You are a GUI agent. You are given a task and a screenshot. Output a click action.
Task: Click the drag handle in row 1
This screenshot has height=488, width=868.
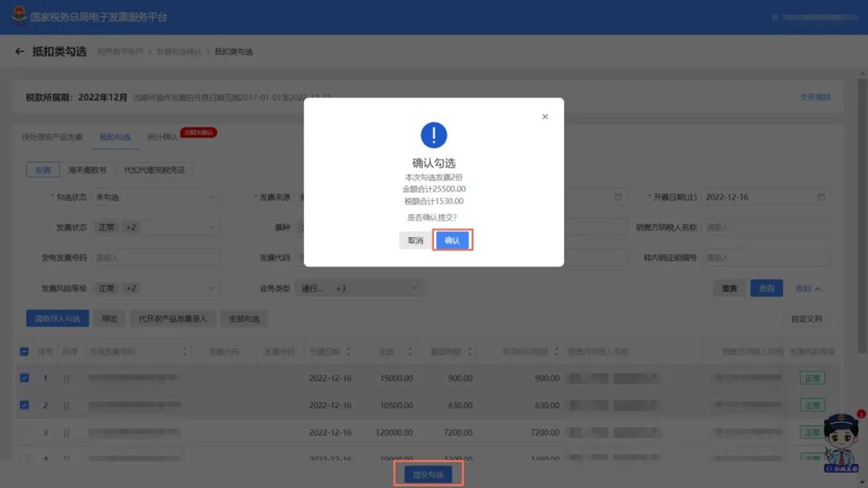(x=67, y=379)
